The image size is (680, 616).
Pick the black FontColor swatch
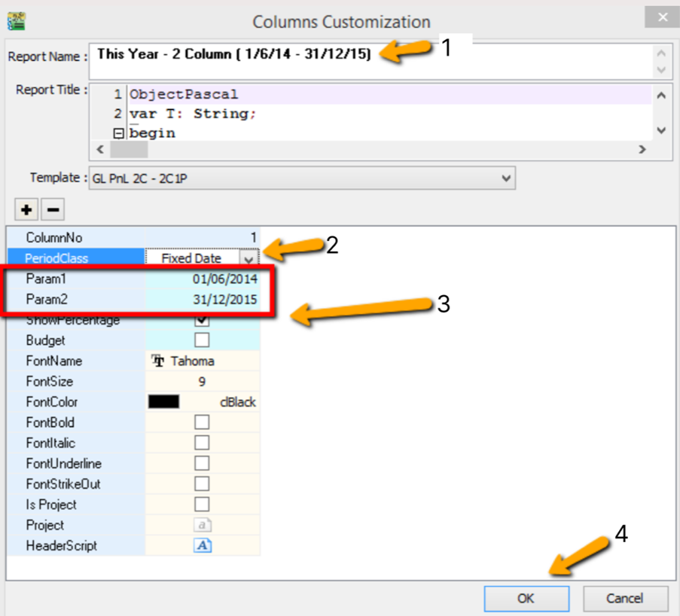tap(163, 402)
